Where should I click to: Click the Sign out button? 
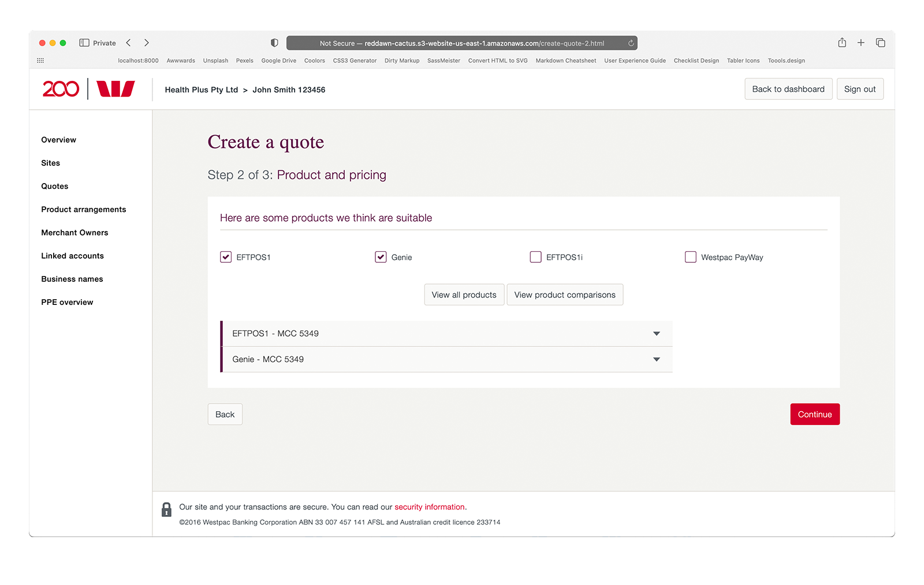coord(860,89)
